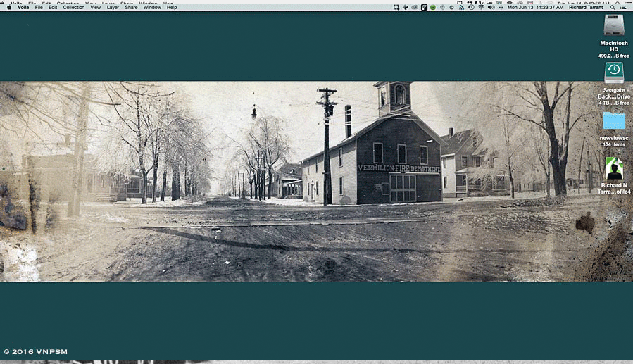Click the Seagate Backup Drive label
Image resolution: width=633 pixels, height=364 pixels.
pos(614,94)
